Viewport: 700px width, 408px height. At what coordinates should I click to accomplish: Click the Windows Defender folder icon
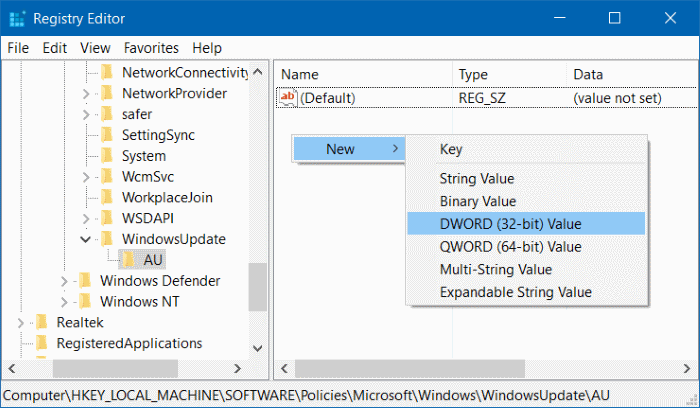tap(85, 281)
